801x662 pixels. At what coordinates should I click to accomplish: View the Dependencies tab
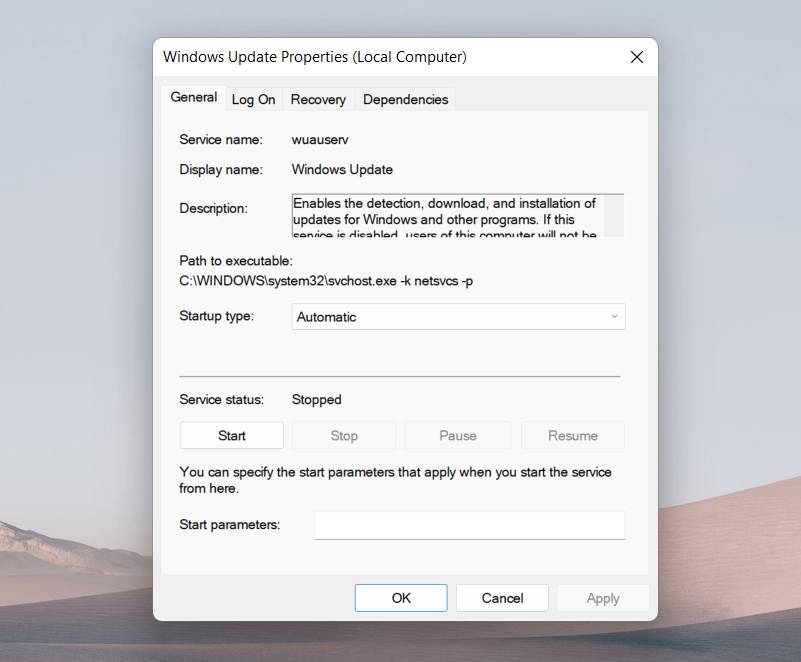point(405,99)
